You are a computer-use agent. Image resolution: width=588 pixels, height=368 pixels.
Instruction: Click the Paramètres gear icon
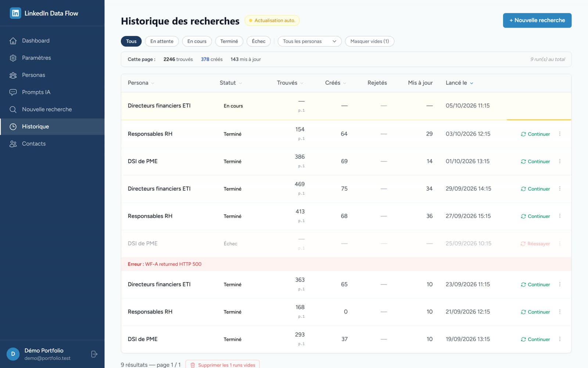13,58
